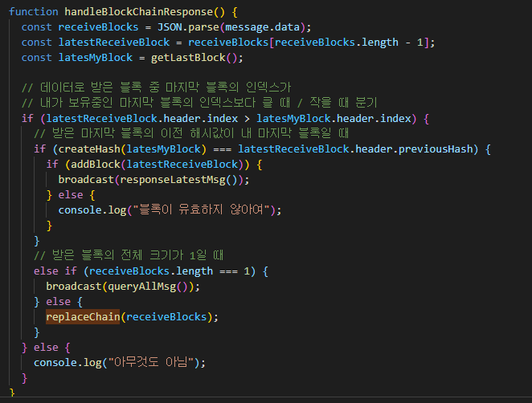Screen dimensions: 532x403
Task: Click the function name handleBlockChainResponse
Action: (x=139, y=12)
